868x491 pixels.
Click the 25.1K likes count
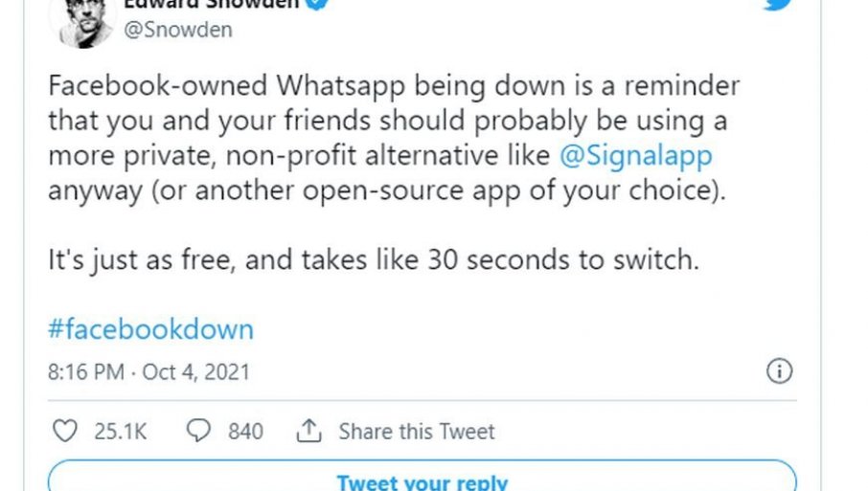pyautogui.click(x=120, y=432)
